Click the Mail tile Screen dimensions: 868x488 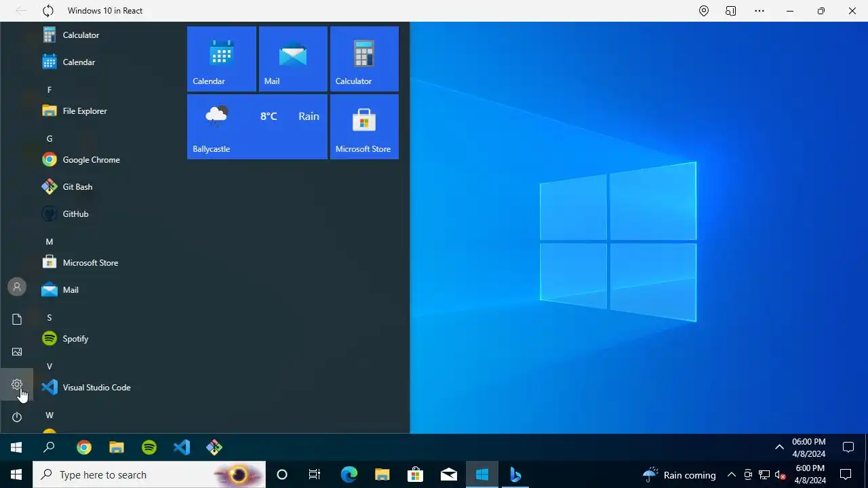click(293, 59)
